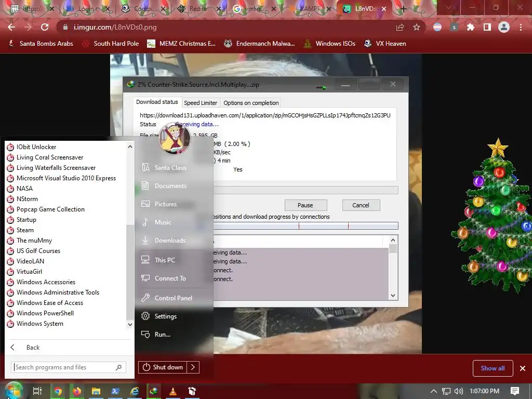Select the Download status tab
Image resolution: width=532 pixels, height=399 pixels.
pos(157,102)
